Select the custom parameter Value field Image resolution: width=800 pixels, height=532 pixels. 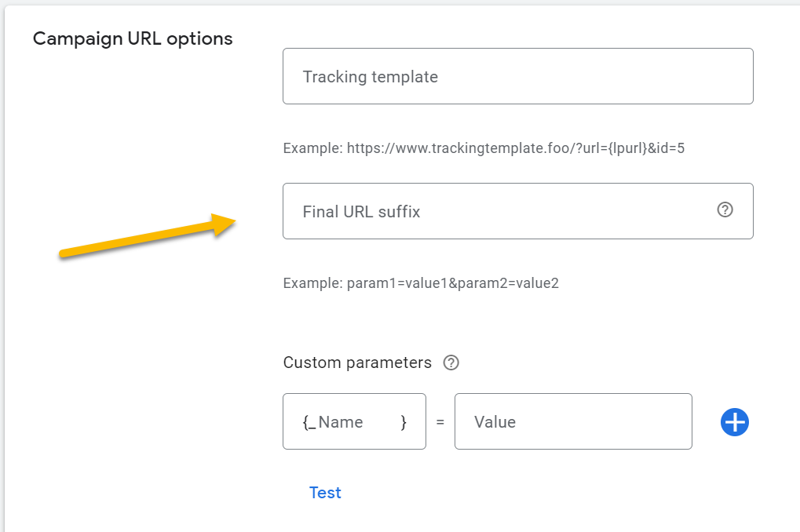point(573,422)
